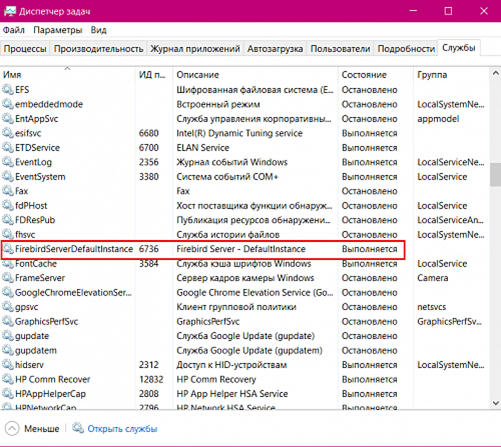This screenshot has width=501, height=447.
Task: Click the Camera group cell
Action: [433, 278]
